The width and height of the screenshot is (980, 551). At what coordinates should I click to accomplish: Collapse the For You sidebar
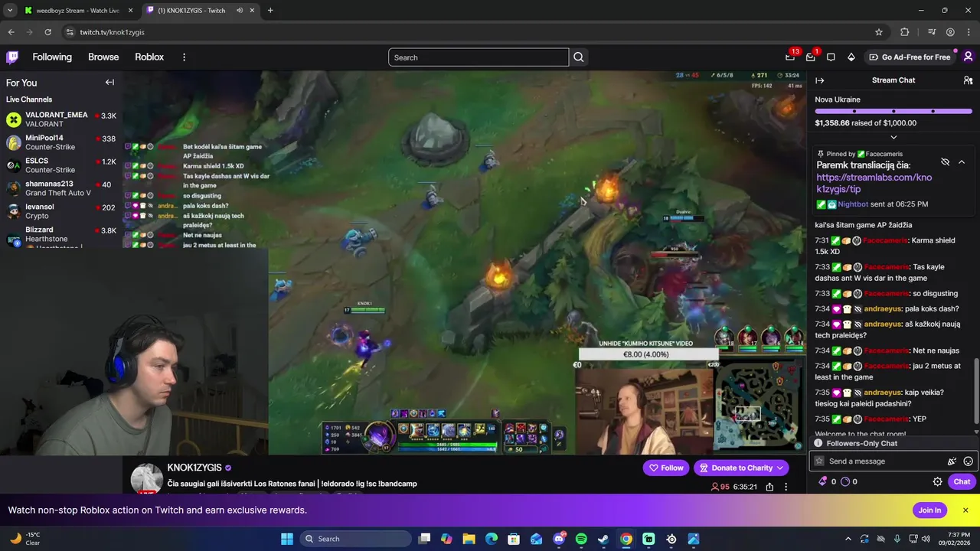pyautogui.click(x=109, y=82)
